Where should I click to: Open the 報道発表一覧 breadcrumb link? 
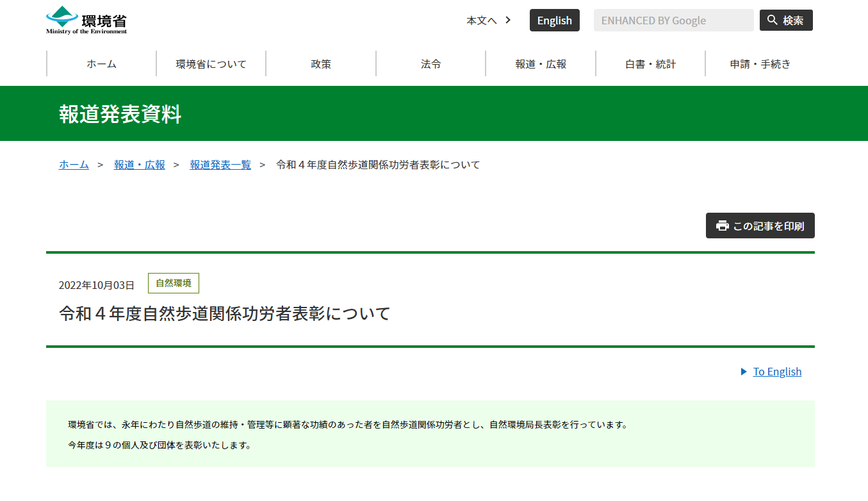click(x=220, y=165)
